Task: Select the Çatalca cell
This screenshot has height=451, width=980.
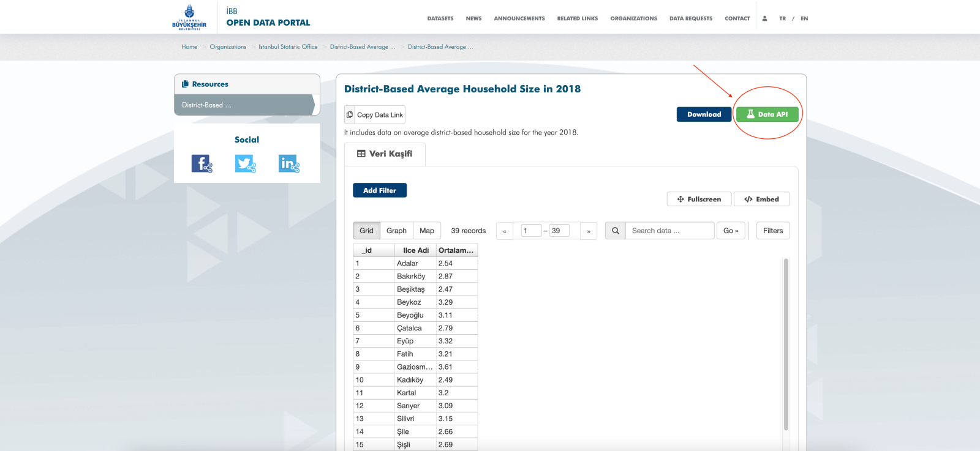Action: point(415,328)
